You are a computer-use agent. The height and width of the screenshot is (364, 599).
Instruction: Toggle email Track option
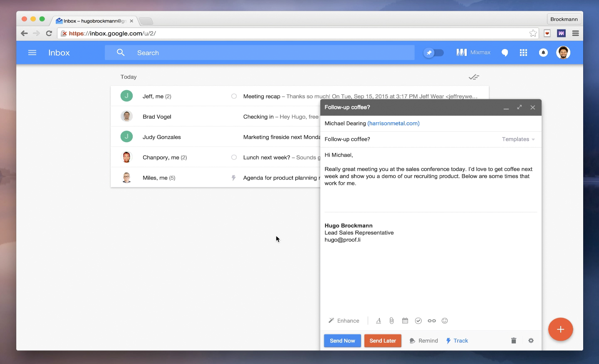[457, 341]
